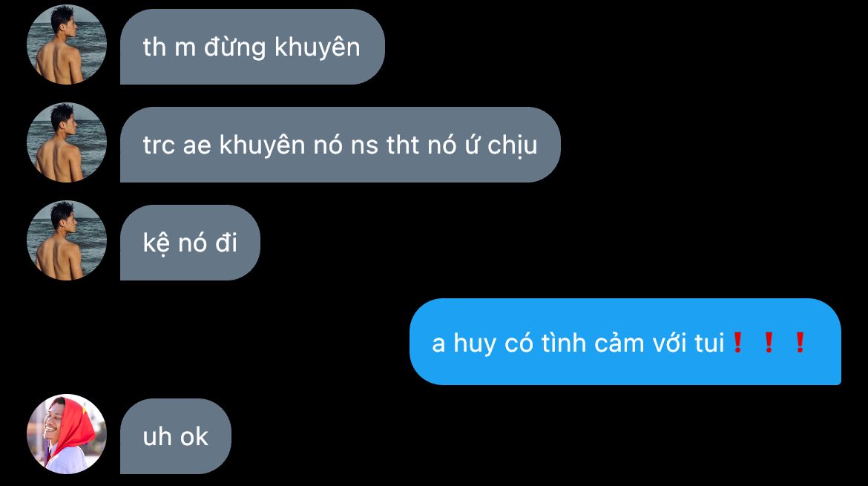Click the word "trc" starting the second message
Screen dimensions: 868x486
[158, 145]
